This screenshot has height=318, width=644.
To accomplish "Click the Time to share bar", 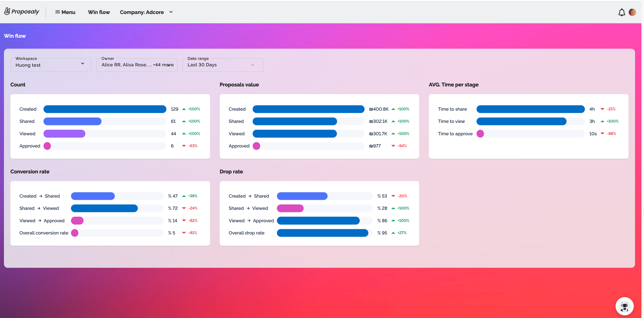I will 530,109.
